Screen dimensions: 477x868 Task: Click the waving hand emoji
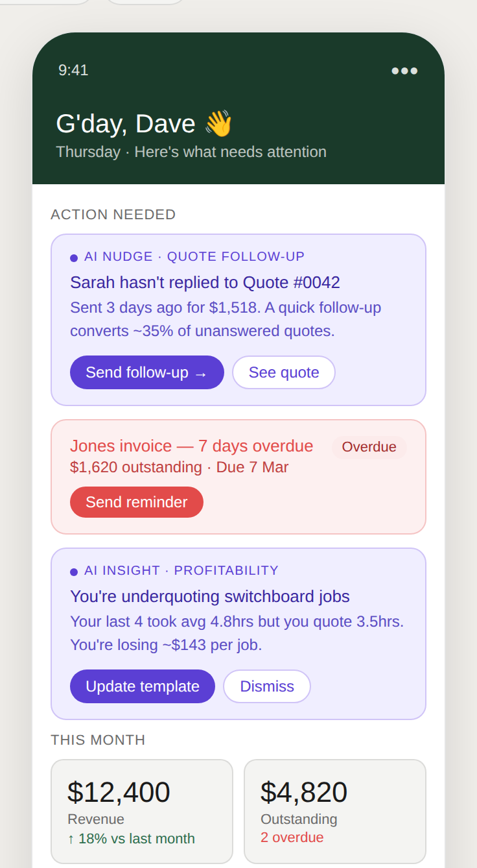click(x=219, y=123)
